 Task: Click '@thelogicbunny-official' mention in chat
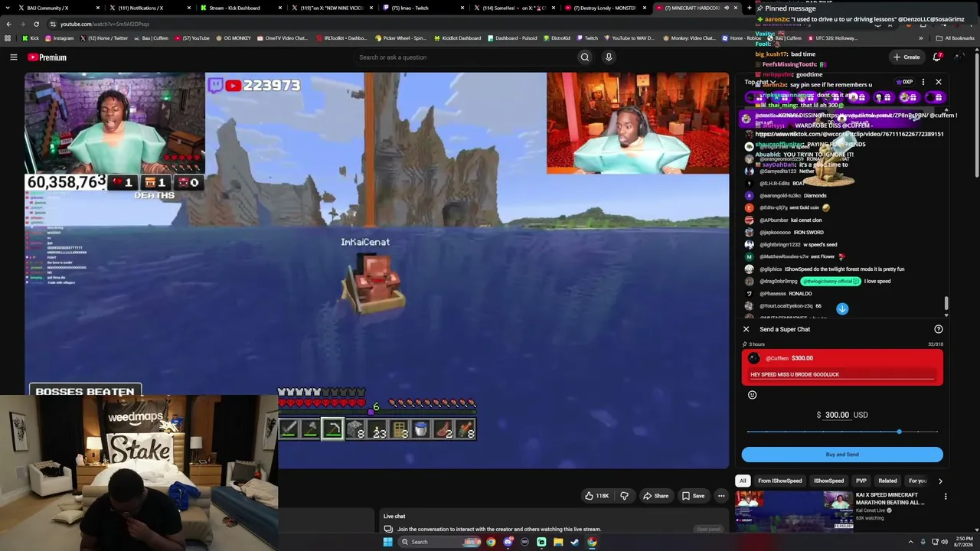pos(831,282)
